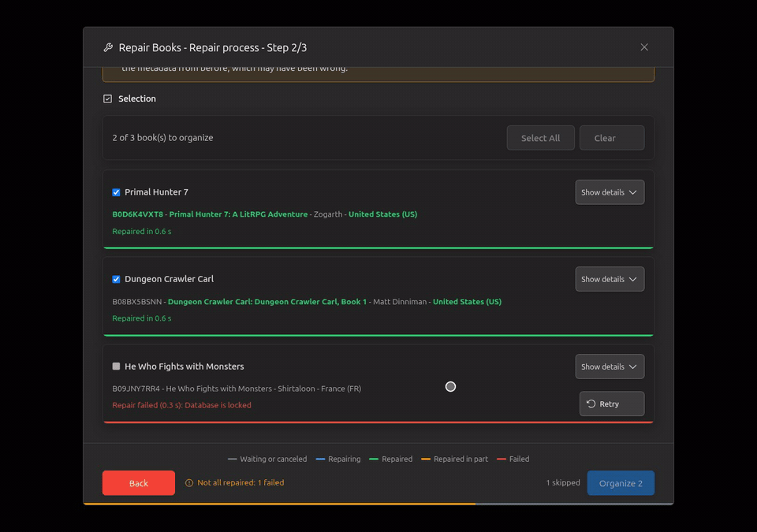Click the 'Repairing' legend entry
Viewport: 757px width, 532px height.
338,459
